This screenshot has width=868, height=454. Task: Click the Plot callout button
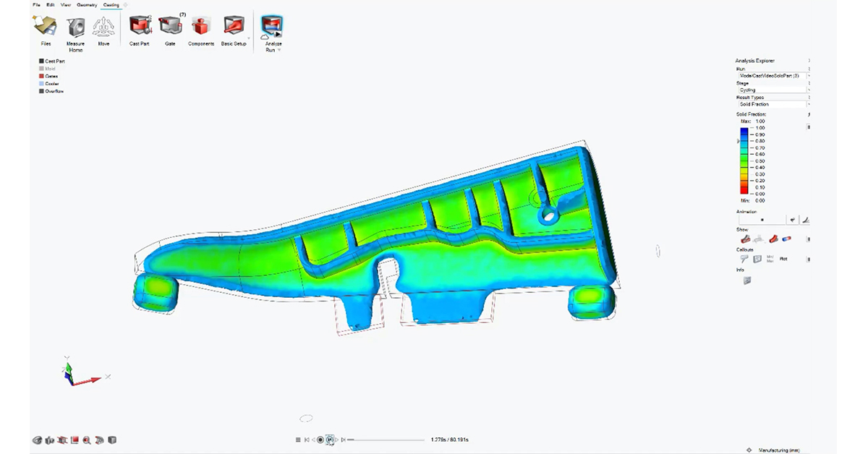(x=783, y=258)
